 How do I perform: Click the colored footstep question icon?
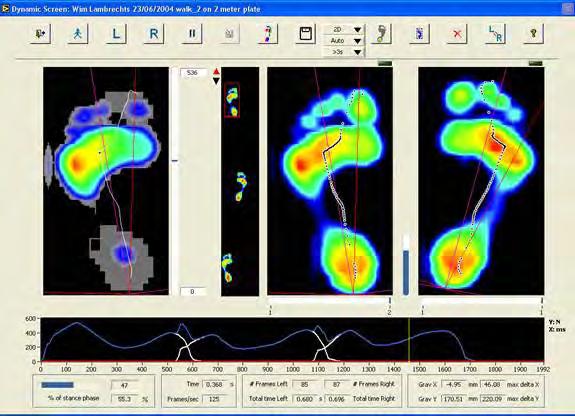tap(268, 34)
